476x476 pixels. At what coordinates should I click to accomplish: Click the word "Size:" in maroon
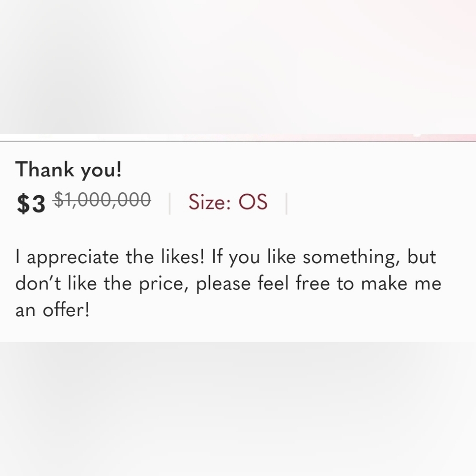tap(210, 202)
